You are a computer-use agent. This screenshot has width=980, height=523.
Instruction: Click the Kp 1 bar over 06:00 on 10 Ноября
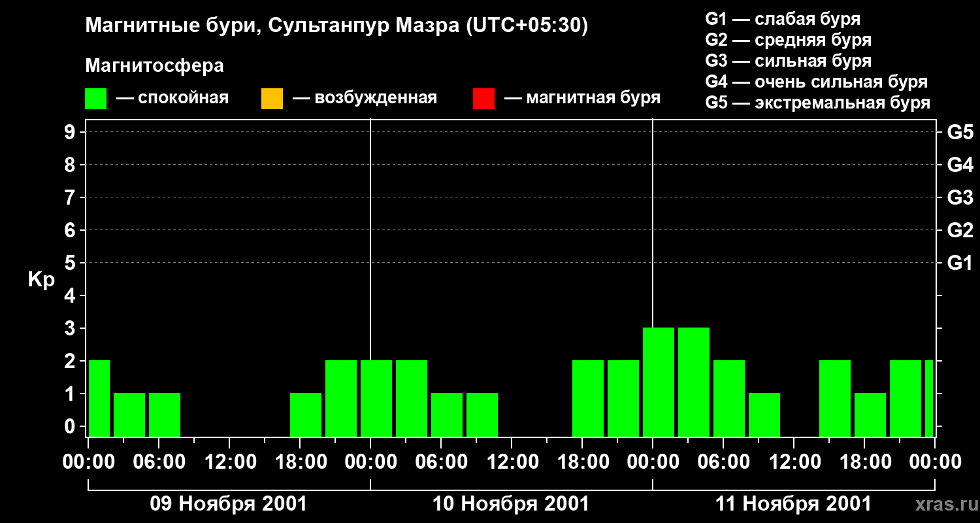pos(447,415)
